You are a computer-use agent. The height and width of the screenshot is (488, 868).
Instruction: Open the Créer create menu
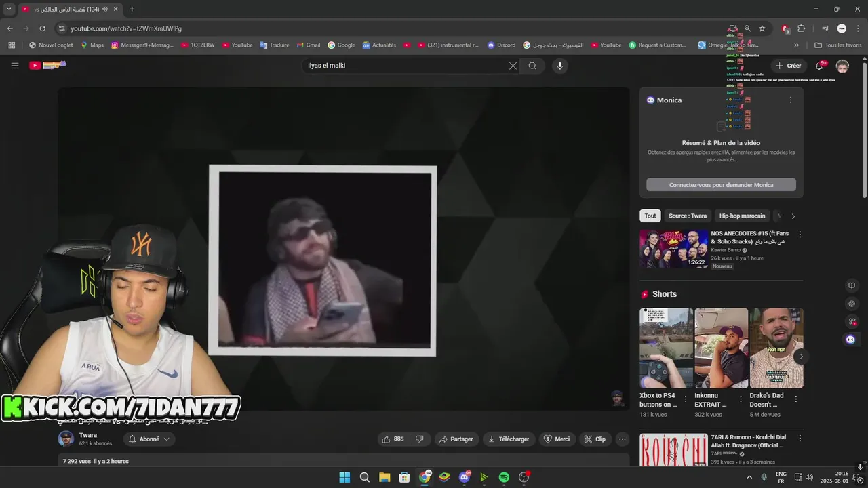pyautogui.click(x=789, y=66)
